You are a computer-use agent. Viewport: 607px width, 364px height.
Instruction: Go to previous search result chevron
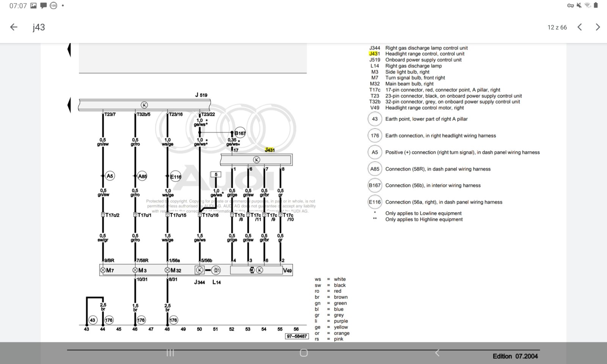(579, 27)
